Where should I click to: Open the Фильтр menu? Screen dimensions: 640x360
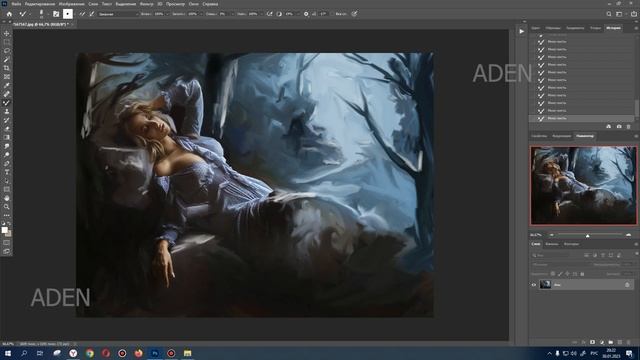147,4
